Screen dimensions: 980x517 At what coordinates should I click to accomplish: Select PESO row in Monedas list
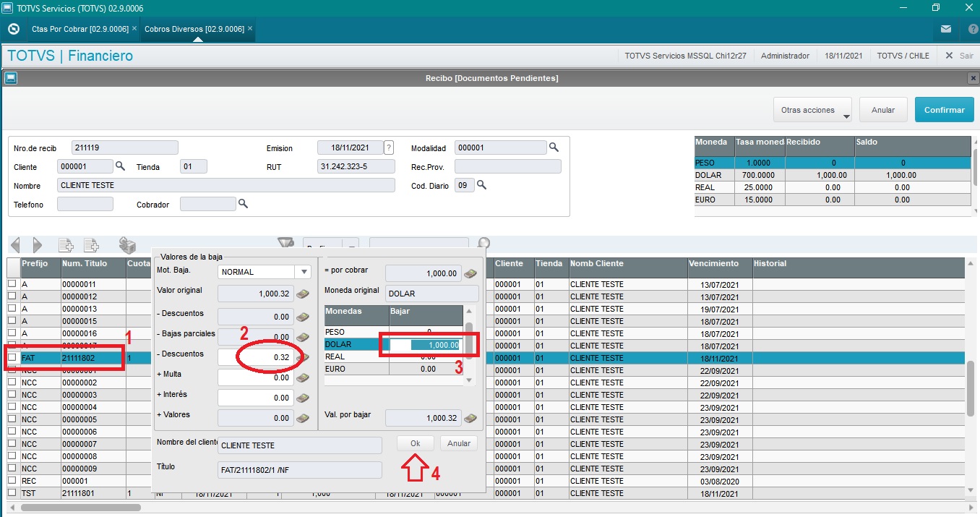(x=392, y=332)
